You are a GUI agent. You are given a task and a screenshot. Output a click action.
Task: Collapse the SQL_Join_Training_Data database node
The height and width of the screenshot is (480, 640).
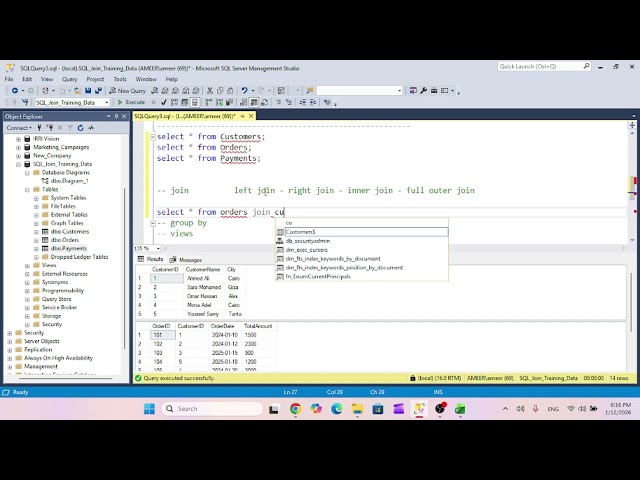(18, 164)
